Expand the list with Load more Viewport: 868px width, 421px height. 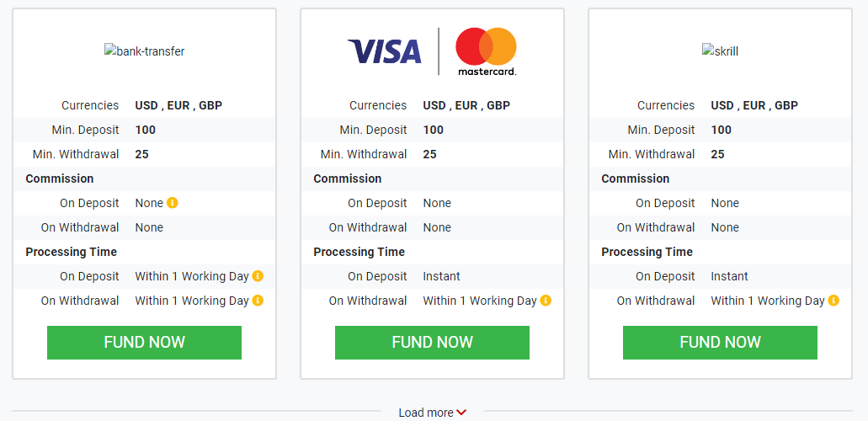click(x=426, y=413)
